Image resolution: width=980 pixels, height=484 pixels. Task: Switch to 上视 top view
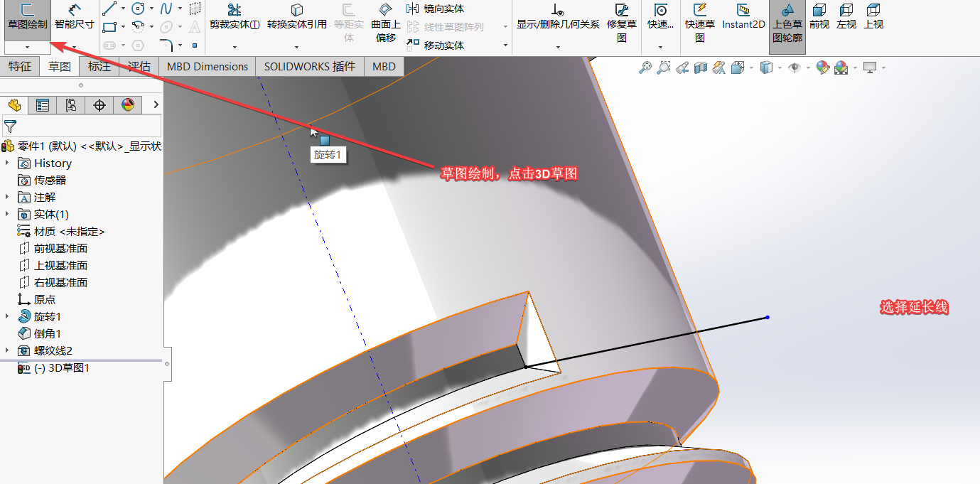coord(873,16)
